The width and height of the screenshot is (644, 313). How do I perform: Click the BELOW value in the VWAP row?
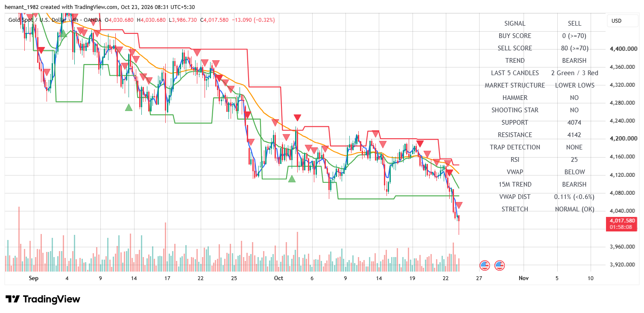click(x=574, y=172)
